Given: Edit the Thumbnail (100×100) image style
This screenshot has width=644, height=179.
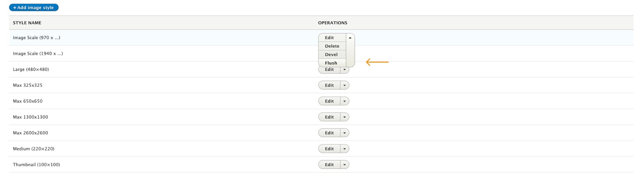Looking at the screenshot, I should coord(329,164).
